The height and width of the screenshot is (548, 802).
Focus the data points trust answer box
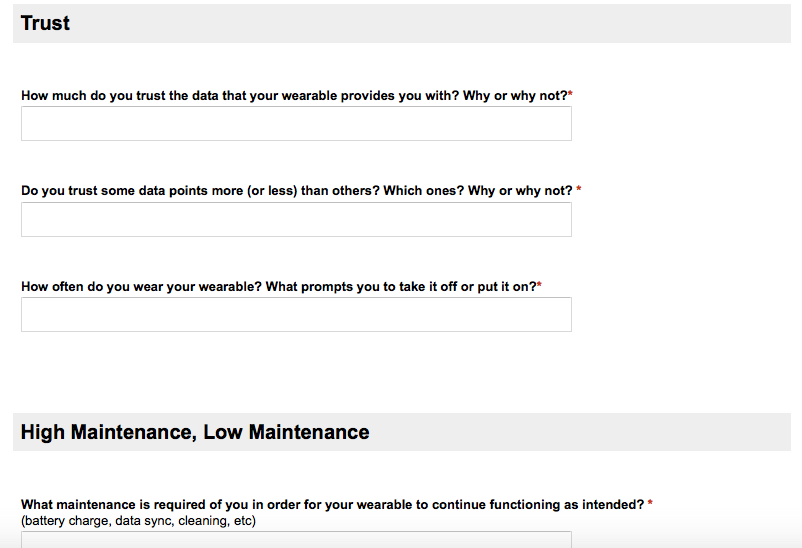[x=296, y=220]
